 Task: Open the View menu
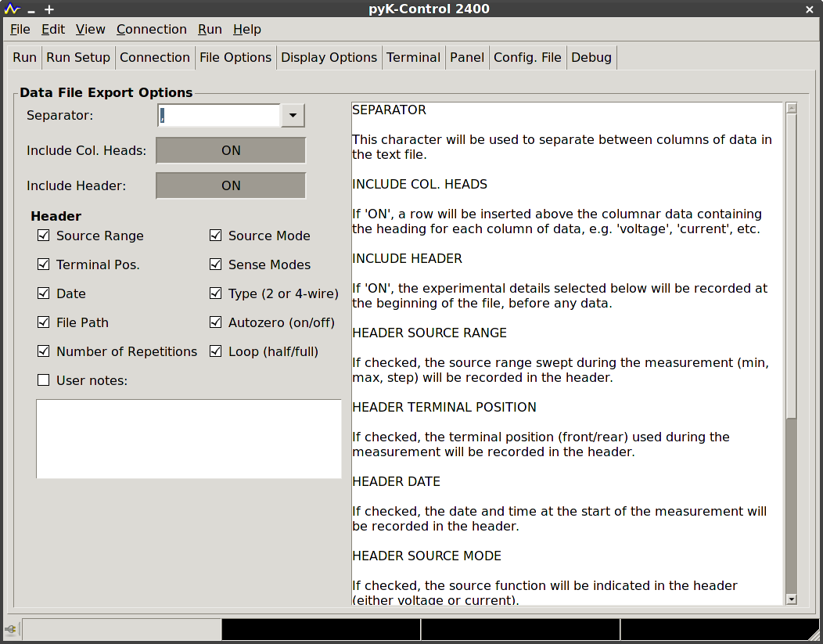click(x=90, y=30)
